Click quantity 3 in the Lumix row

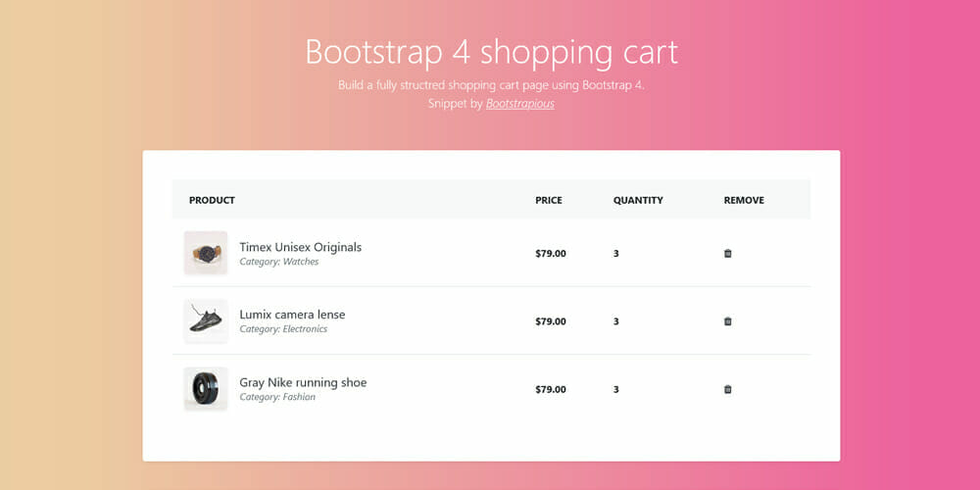616,321
